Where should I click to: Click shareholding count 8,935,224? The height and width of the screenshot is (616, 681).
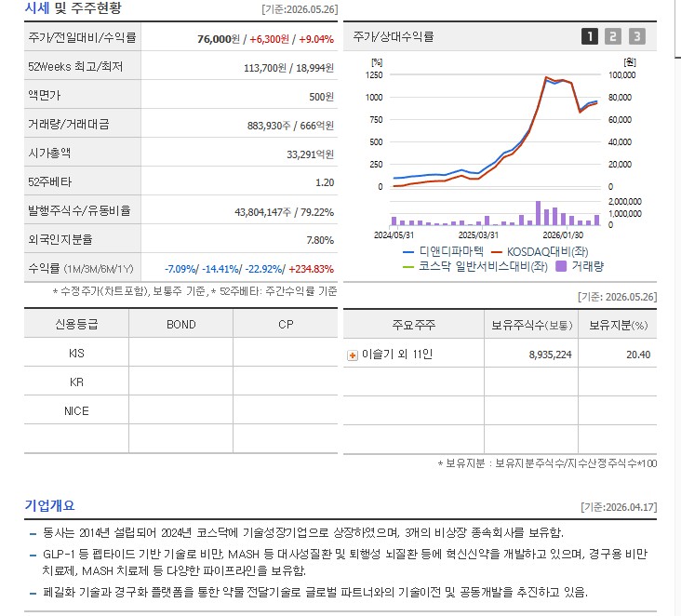click(550, 355)
